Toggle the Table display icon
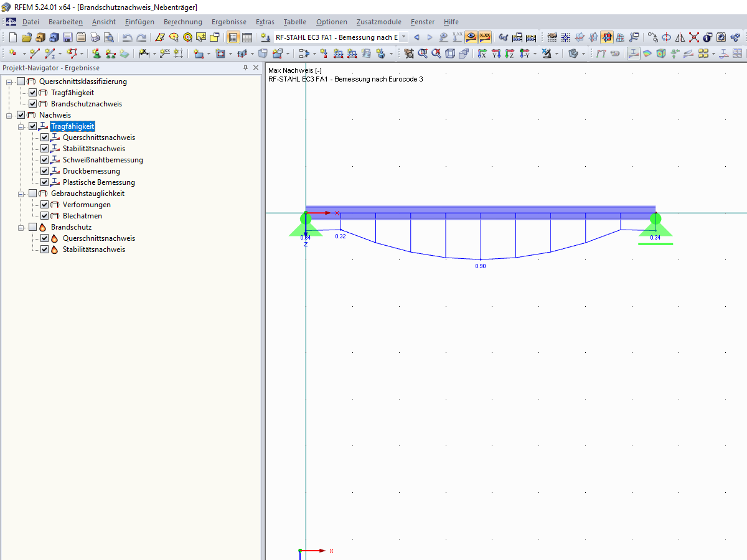This screenshot has height=560, width=747. click(247, 37)
